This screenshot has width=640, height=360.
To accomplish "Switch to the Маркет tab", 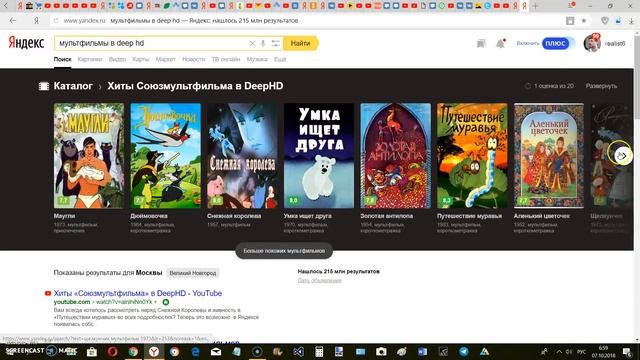I will click(x=165, y=59).
